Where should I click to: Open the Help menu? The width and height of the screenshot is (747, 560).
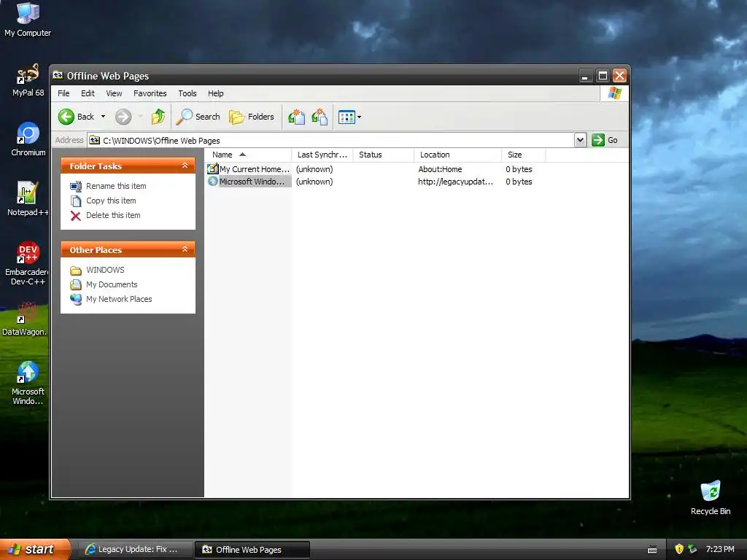pyautogui.click(x=215, y=93)
